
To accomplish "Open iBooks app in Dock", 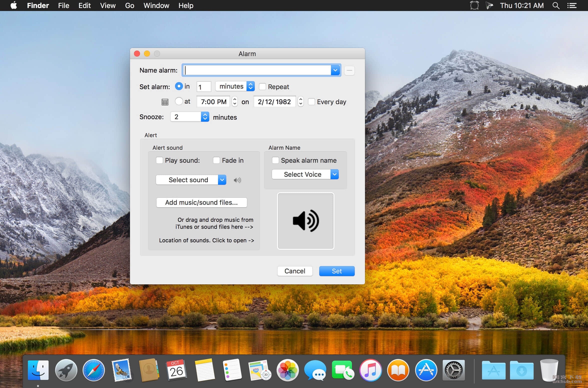I will [x=398, y=370].
